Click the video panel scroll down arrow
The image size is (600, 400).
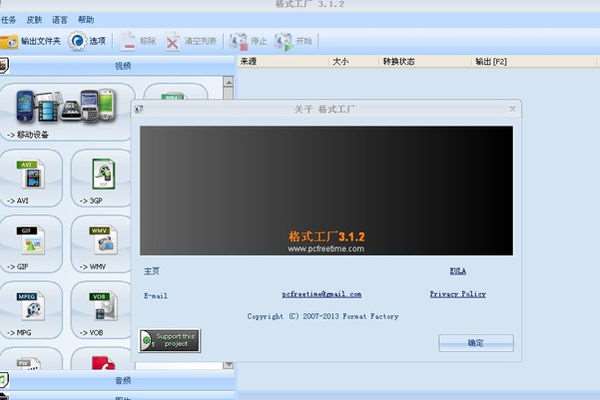pyautogui.click(x=228, y=364)
